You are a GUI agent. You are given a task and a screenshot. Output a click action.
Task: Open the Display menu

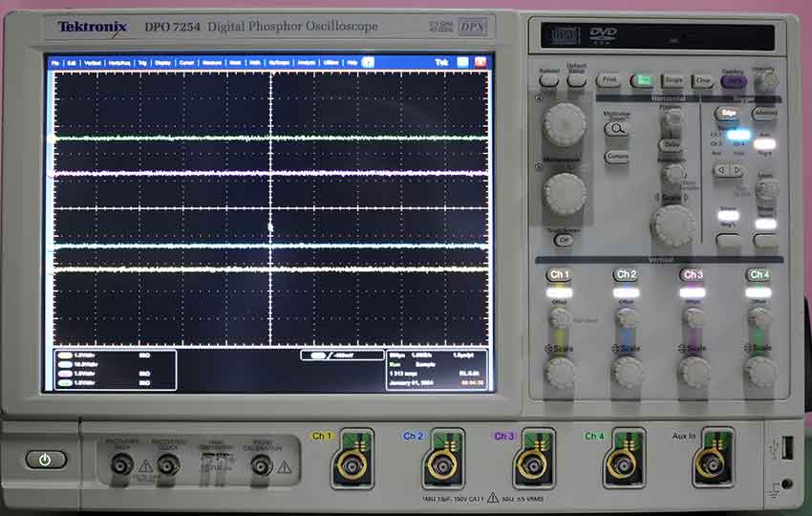162,63
